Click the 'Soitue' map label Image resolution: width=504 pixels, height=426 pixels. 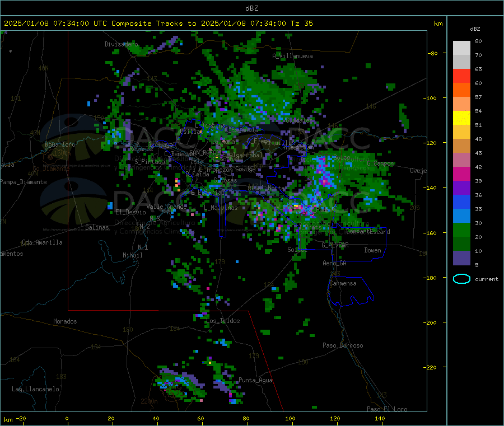pyautogui.click(x=297, y=250)
